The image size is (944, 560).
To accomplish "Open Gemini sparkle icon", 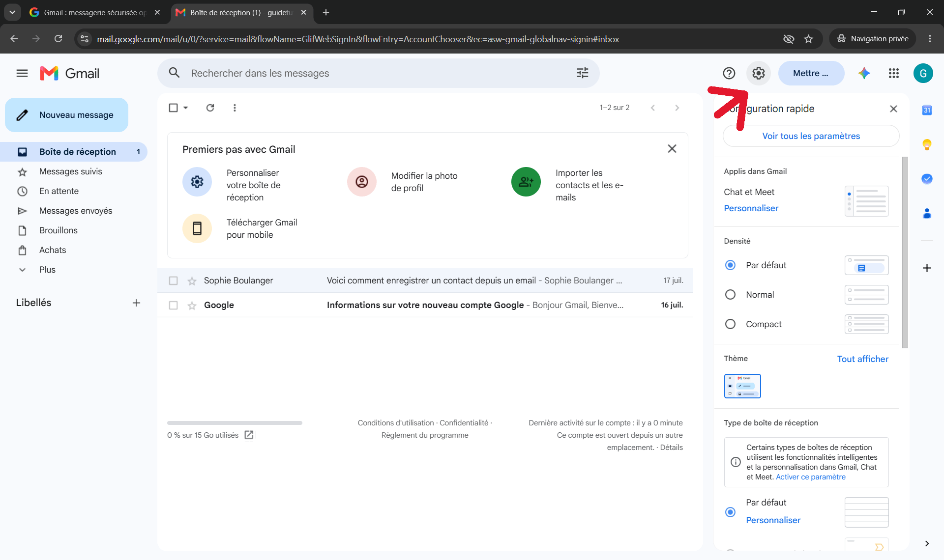I will [x=864, y=73].
